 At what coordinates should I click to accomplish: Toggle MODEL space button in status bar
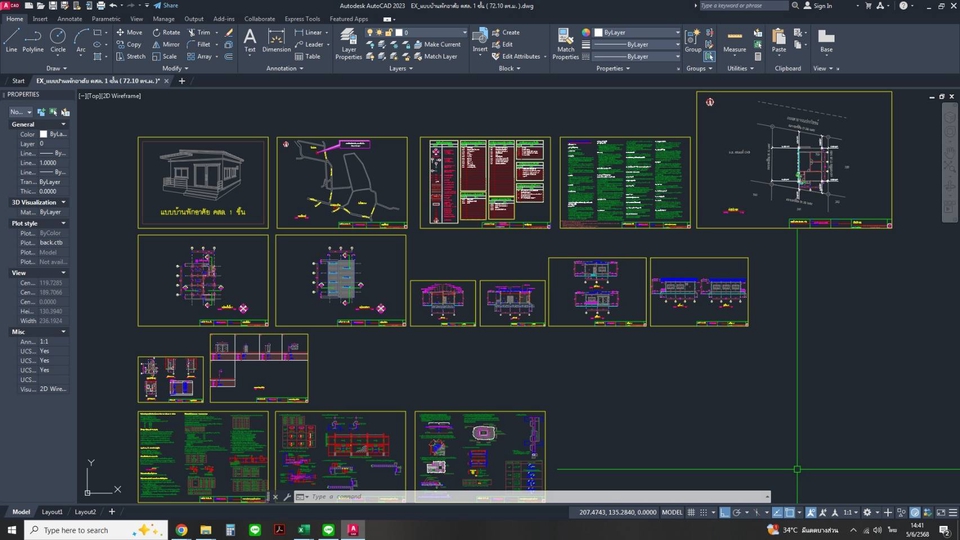click(672, 512)
